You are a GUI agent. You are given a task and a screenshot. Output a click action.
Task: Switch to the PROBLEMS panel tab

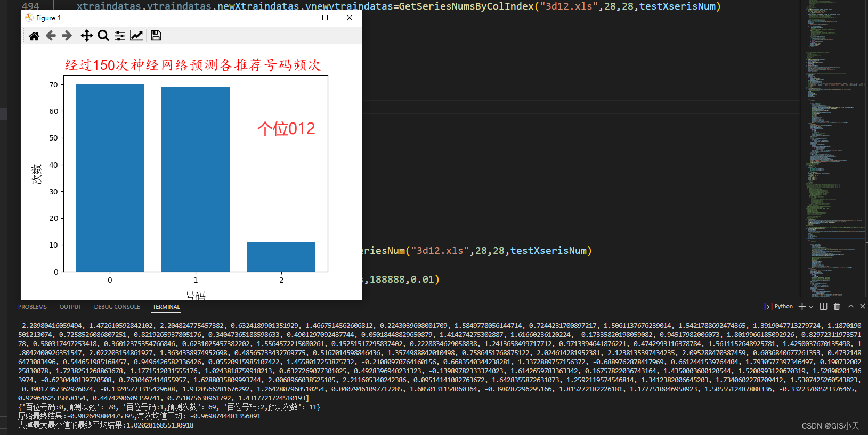[x=33, y=307]
